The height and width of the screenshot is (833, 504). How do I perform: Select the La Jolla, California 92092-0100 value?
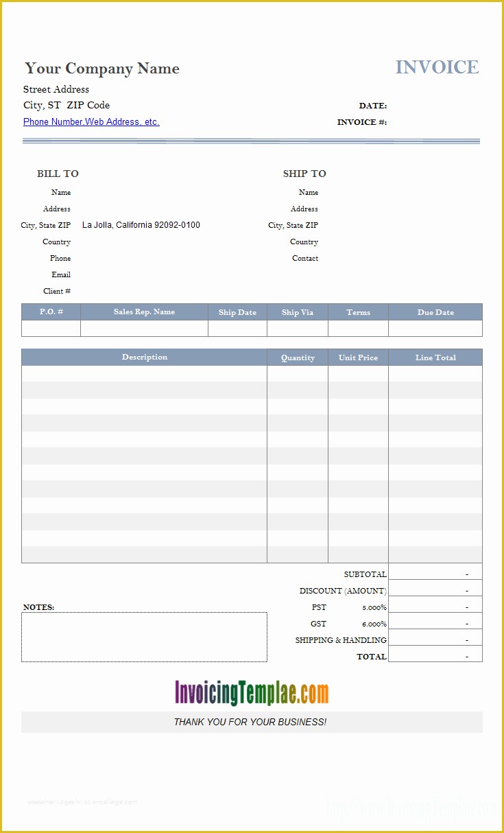point(141,225)
